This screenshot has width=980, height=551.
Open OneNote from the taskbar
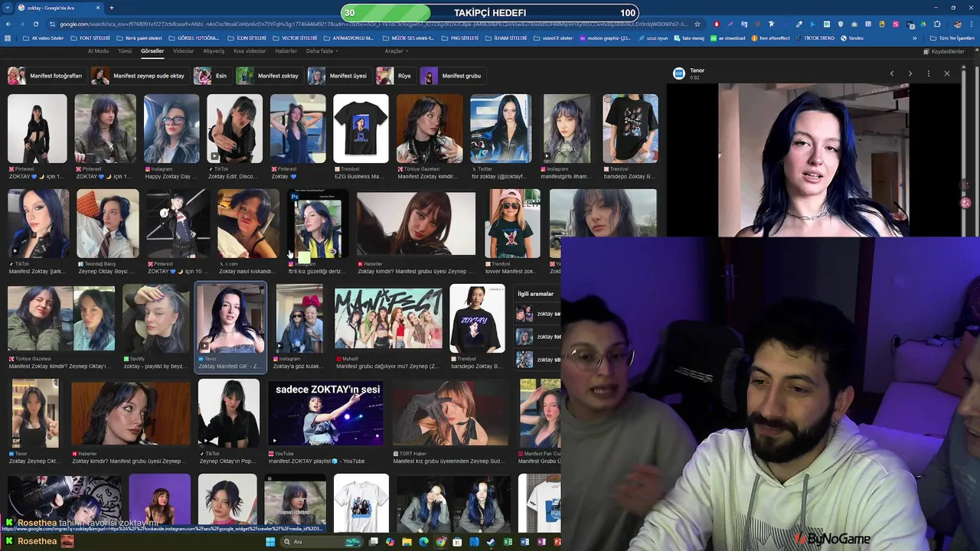click(x=541, y=542)
